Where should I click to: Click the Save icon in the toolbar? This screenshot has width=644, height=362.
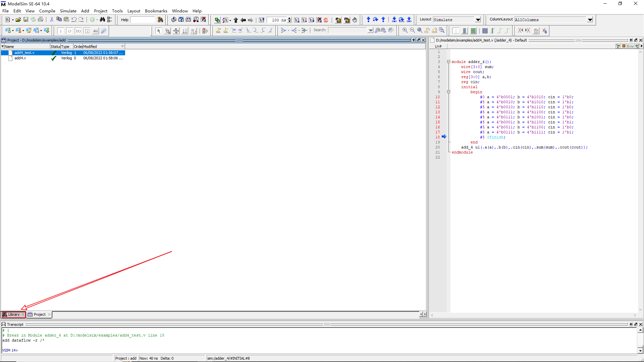point(26,20)
